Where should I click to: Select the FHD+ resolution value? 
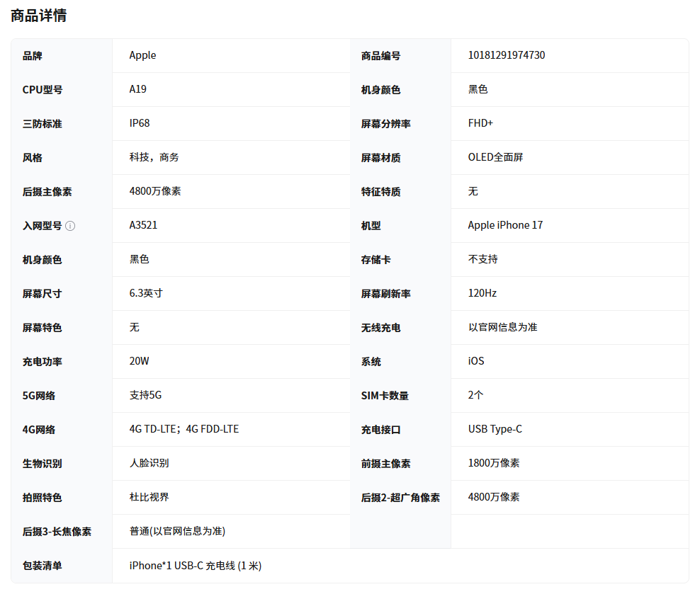tap(480, 123)
